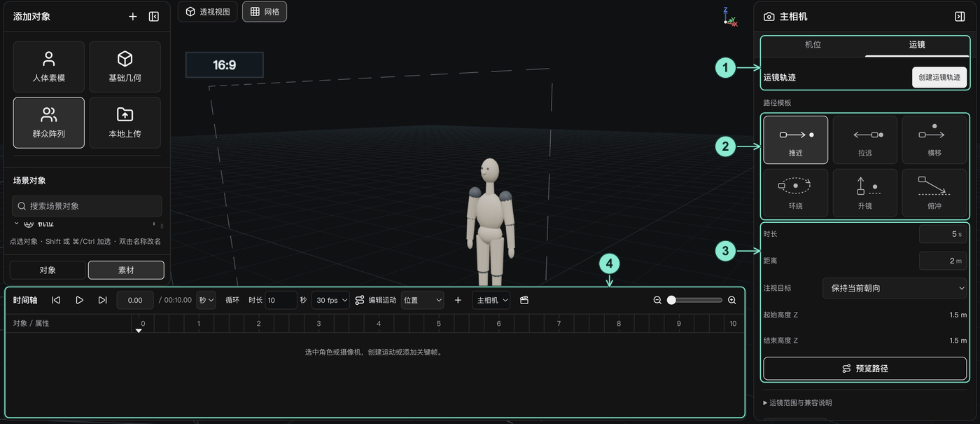The image size is (980, 424).
Task: Click the 0.00 current time field
Action: 135,300
